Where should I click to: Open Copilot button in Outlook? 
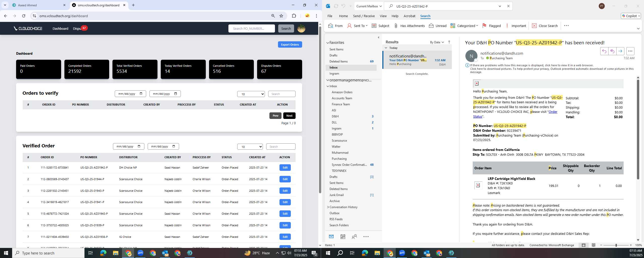631,16
